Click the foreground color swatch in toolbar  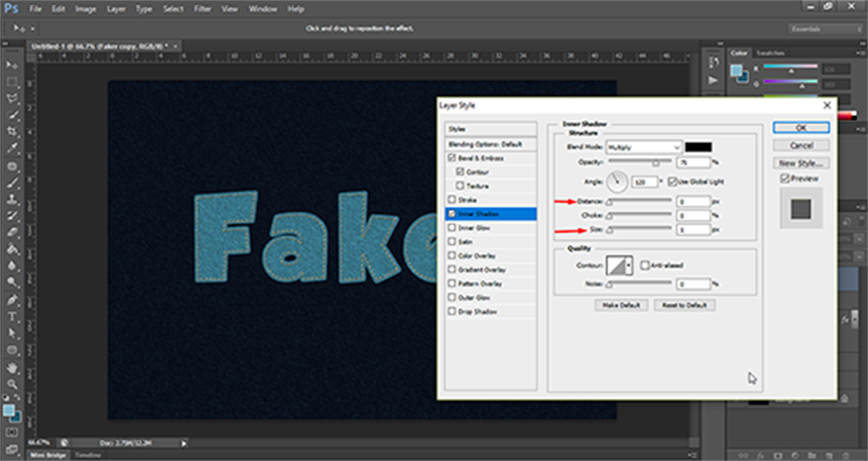tap(9, 408)
